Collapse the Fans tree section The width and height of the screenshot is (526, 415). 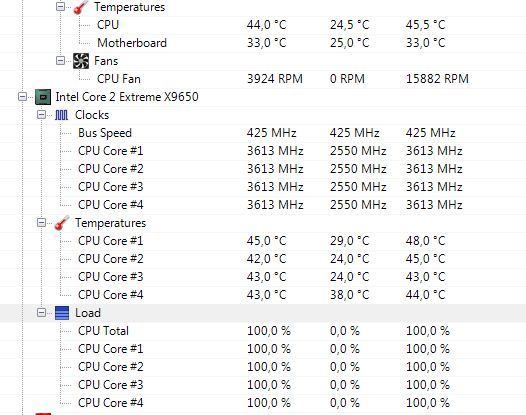(x=60, y=61)
